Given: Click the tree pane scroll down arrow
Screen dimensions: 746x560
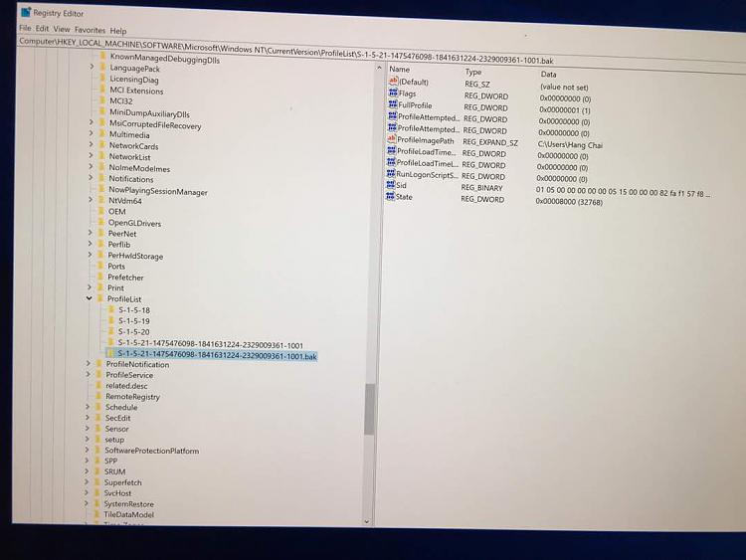Looking at the screenshot, I should click(x=367, y=521).
